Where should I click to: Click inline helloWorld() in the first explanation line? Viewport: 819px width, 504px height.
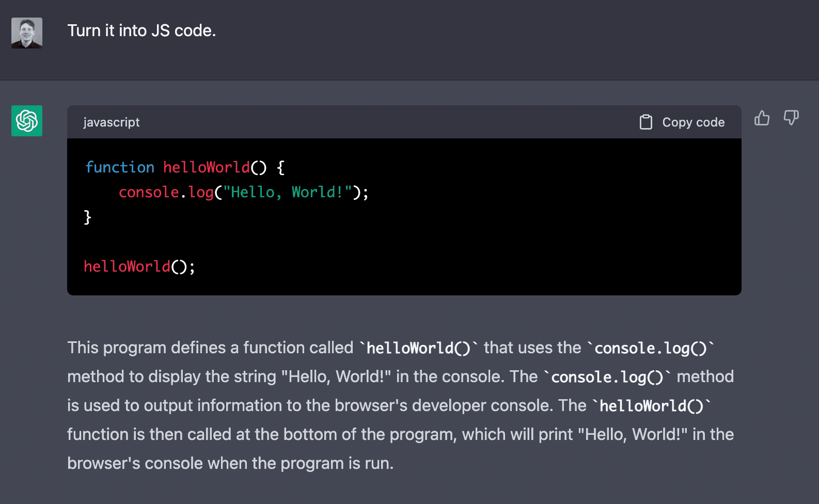coord(418,348)
